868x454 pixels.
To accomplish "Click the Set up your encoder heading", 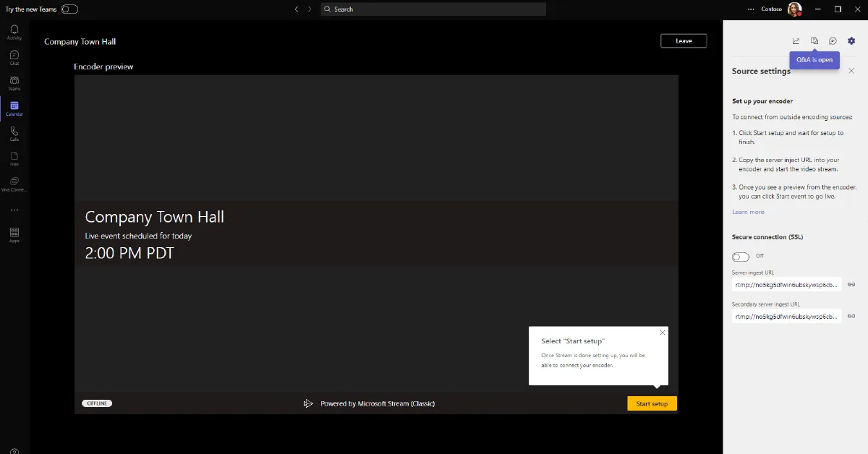I will point(762,101).
